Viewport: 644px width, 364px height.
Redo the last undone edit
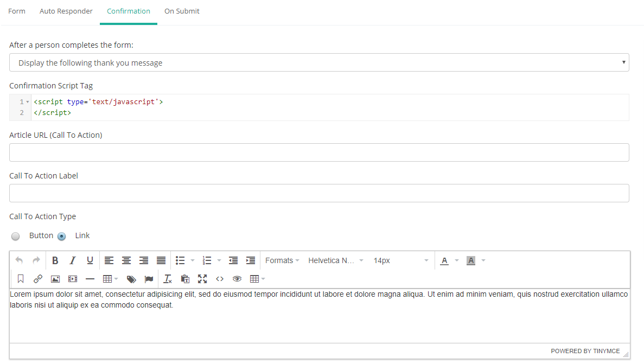(36, 260)
